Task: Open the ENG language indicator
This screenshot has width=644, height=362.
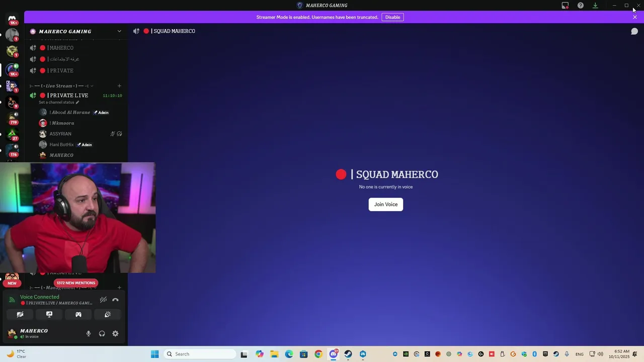Action: tap(580, 354)
